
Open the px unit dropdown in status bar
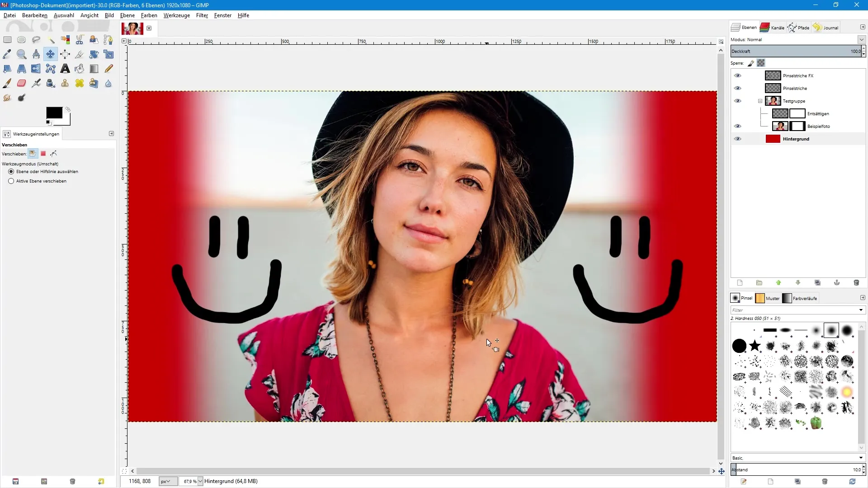(x=168, y=481)
